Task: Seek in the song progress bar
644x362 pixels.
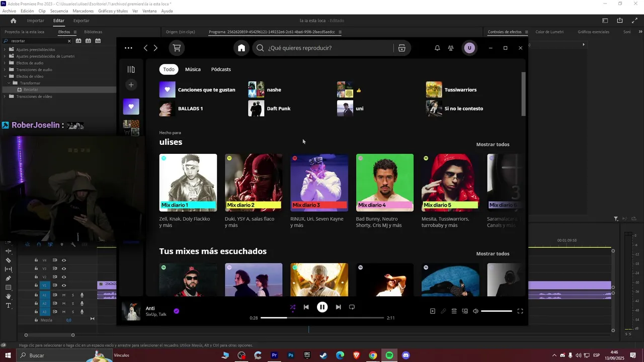Action: (x=322, y=318)
